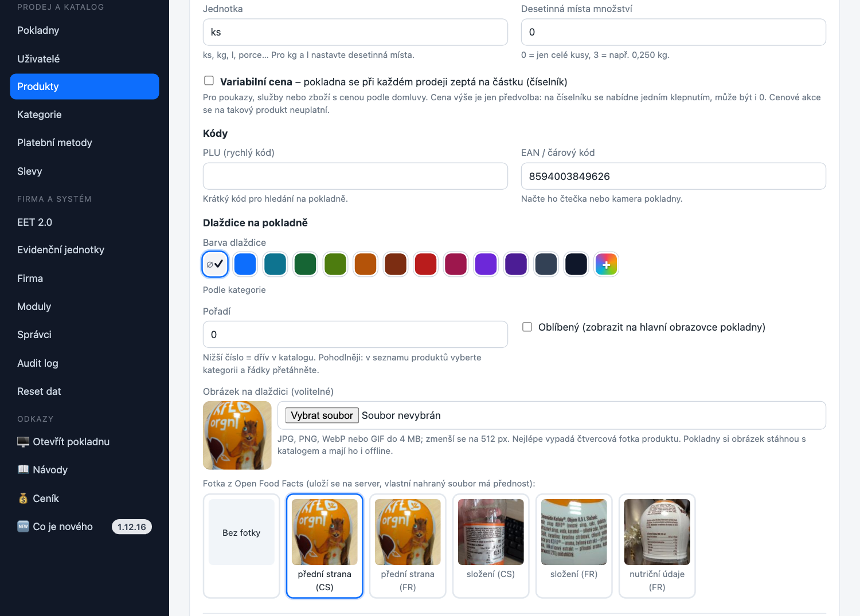This screenshot has height=616, width=860.
Task: Pick the teal tile color
Action: (275, 264)
